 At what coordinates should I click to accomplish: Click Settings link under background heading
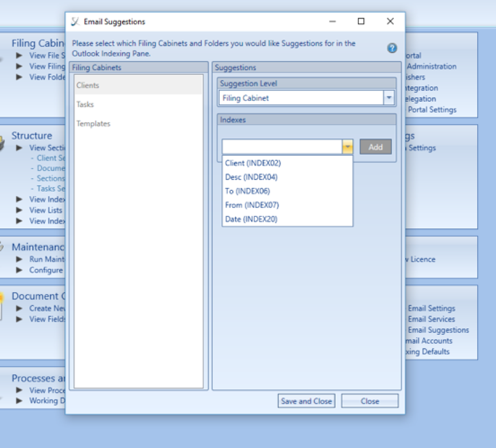[422, 148]
